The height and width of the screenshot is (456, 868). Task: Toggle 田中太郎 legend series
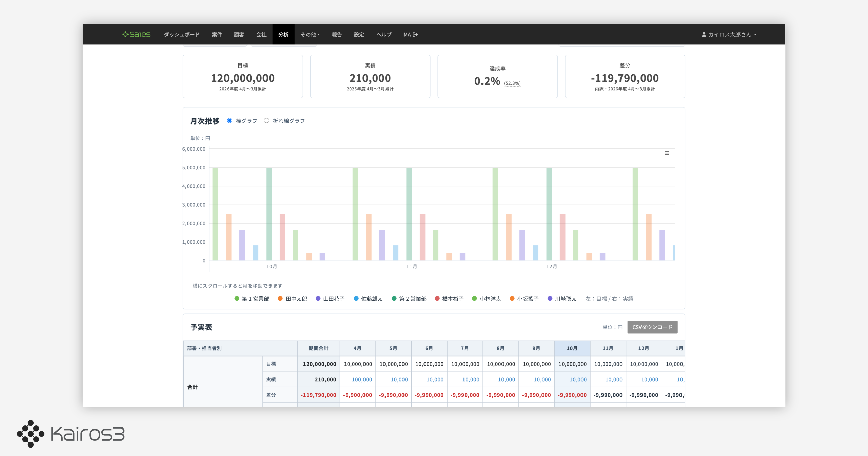(292, 299)
